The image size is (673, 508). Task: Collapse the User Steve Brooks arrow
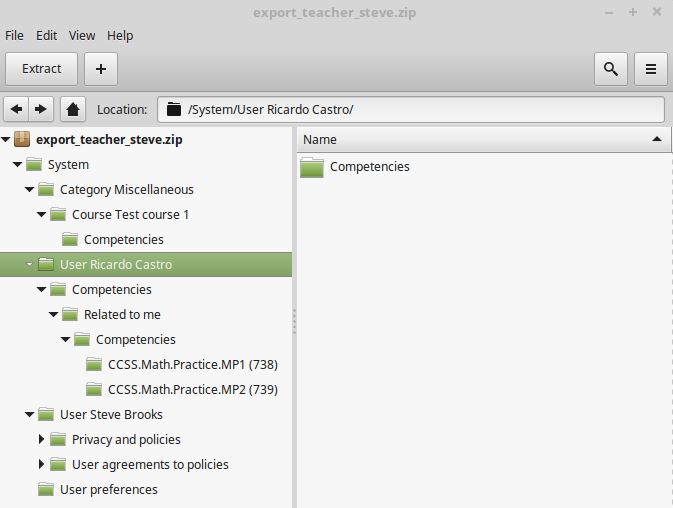click(x=30, y=414)
